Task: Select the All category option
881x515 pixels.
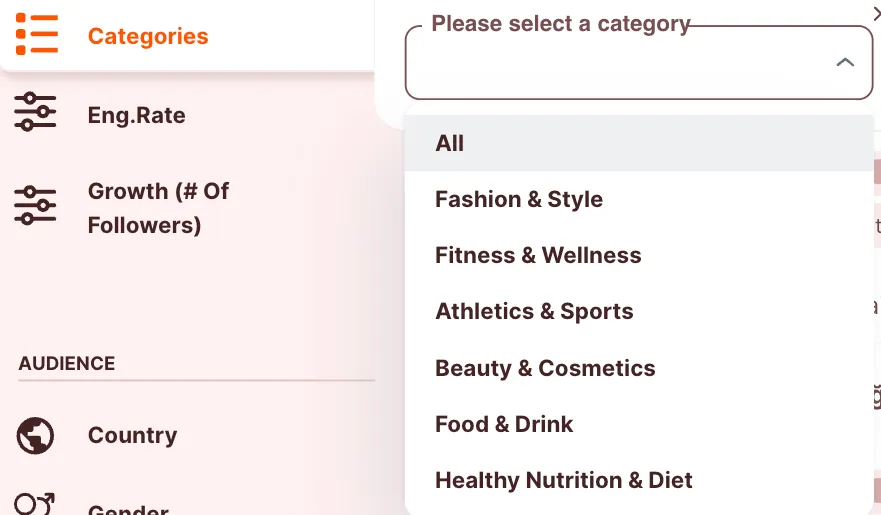Action: [x=639, y=143]
